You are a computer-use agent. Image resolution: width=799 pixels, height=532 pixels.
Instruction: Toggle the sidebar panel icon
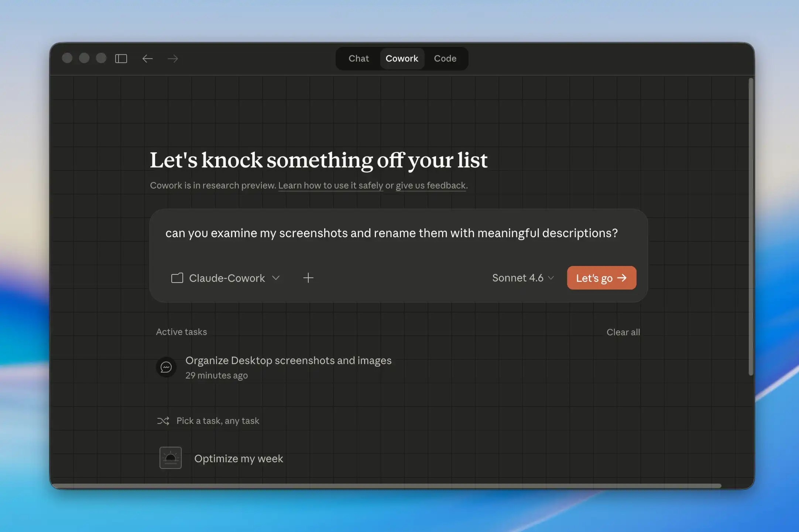pos(121,58)
